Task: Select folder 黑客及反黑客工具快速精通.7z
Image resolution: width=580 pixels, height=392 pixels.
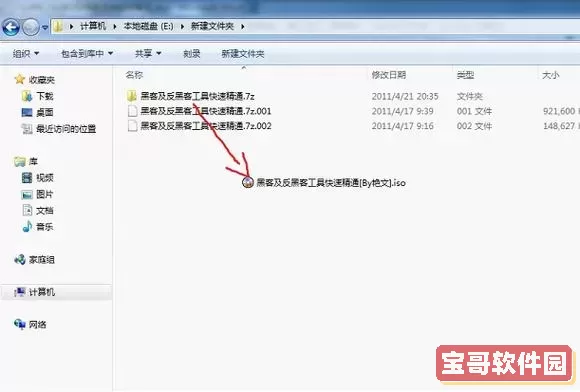Action: [197, 96]
